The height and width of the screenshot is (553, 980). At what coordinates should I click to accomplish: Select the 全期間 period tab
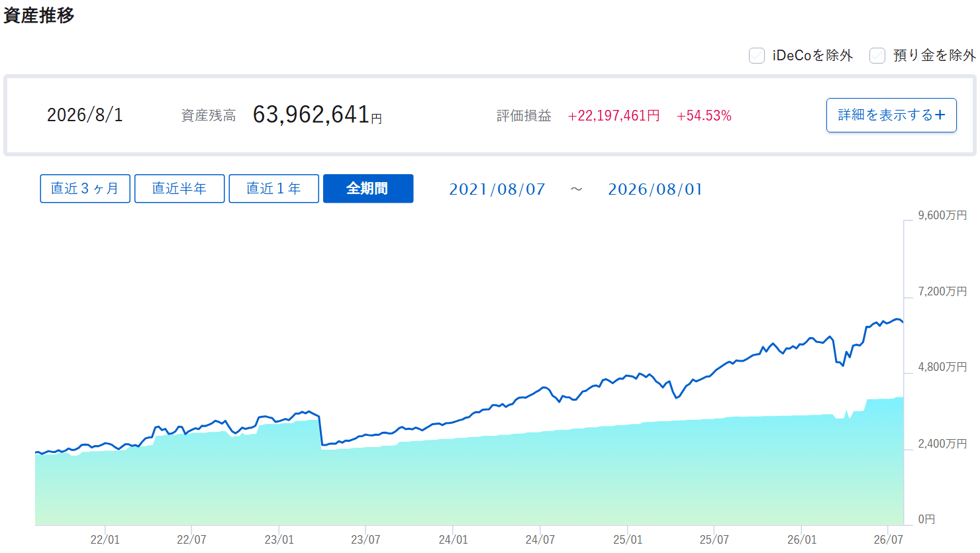(x=368, y=189)
